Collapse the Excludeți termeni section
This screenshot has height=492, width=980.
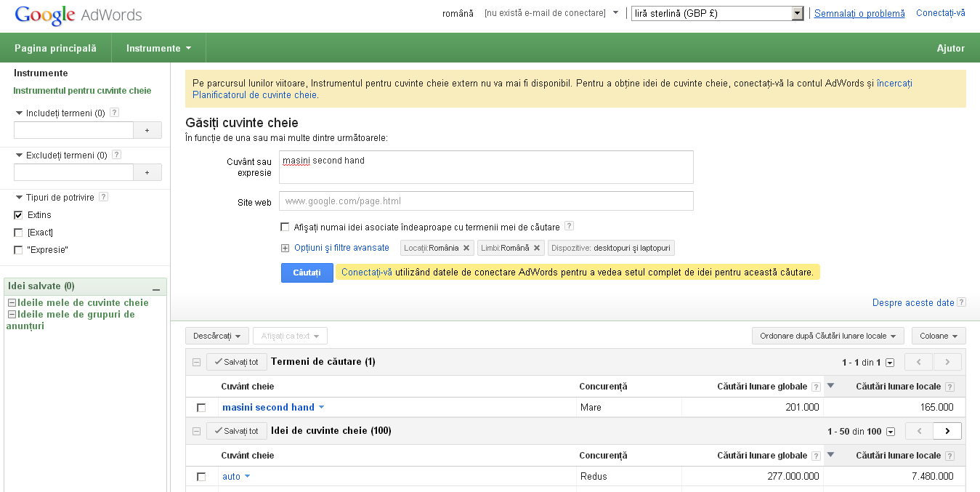point(19,156)
